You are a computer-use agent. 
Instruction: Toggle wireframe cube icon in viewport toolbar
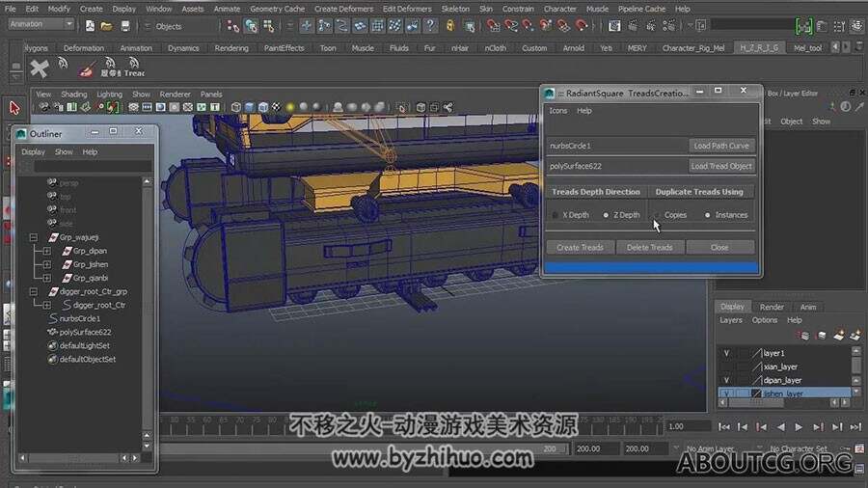pyautogui.click(x=236, y=107)
